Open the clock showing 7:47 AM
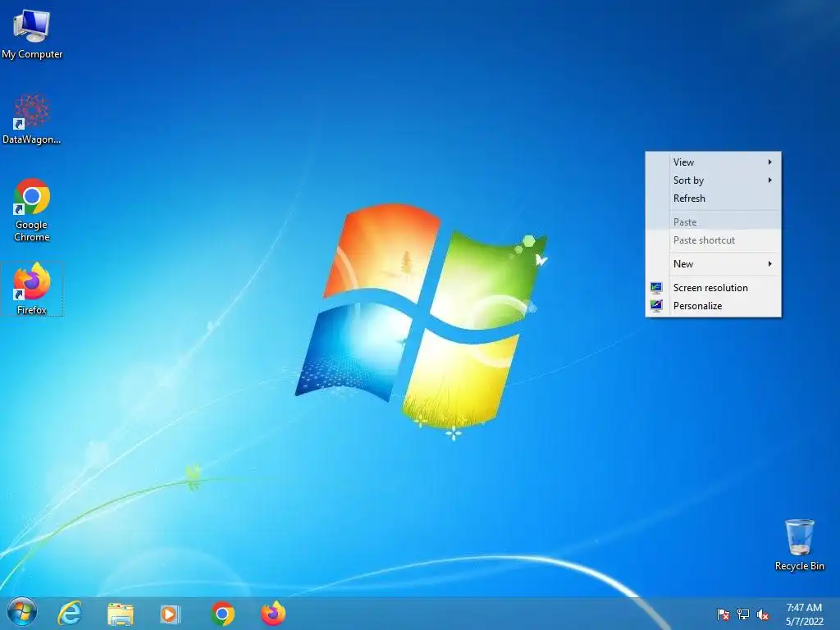840x630 pixels. [804, 614]
